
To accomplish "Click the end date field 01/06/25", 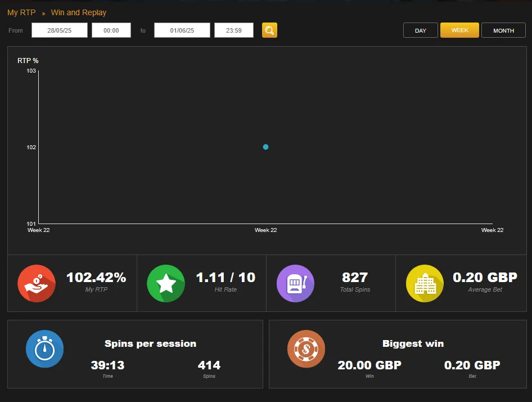I will (182, 30).
